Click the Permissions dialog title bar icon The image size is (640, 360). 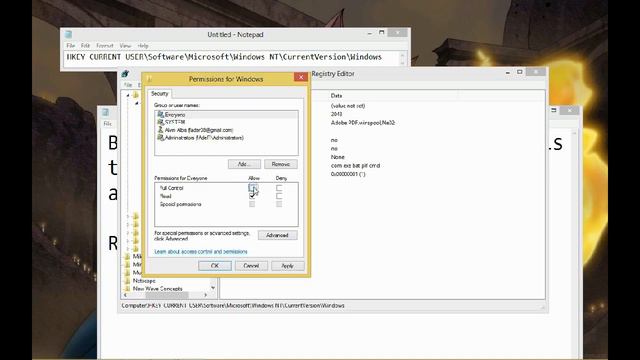tap(149, 78)
